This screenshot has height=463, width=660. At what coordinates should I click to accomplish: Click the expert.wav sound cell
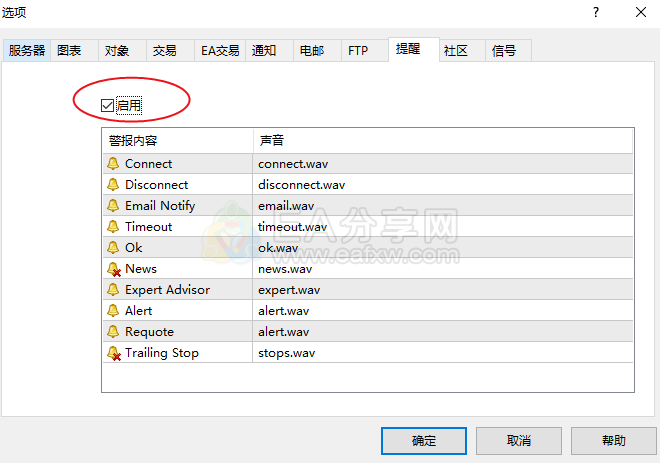[443, 290]
